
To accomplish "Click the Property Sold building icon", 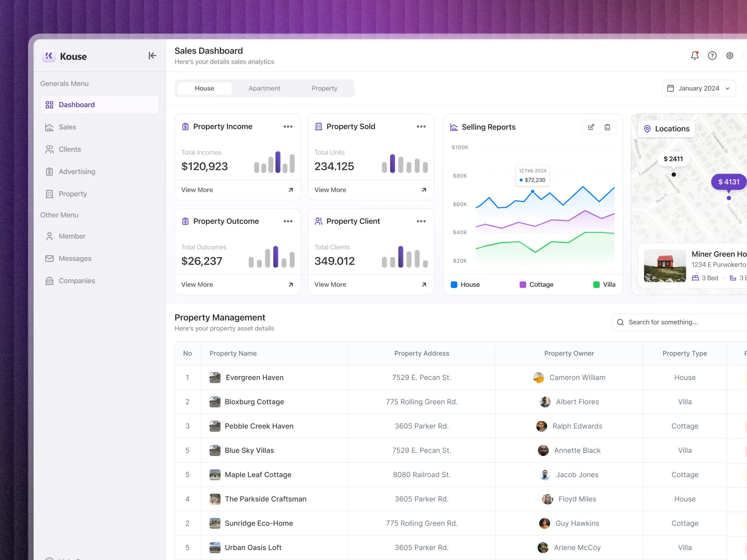I will [x=319, y=126].
